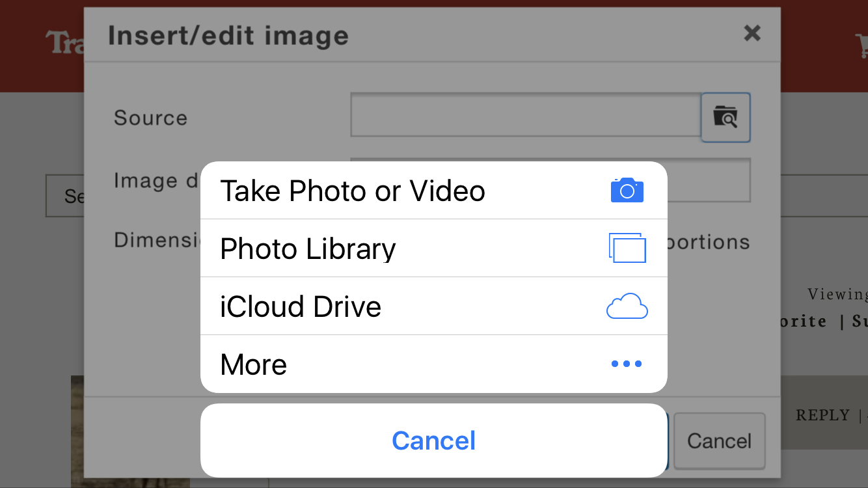
Task: Click inside the Source input field
Action: pyautogui.click(x=526, y=115)
